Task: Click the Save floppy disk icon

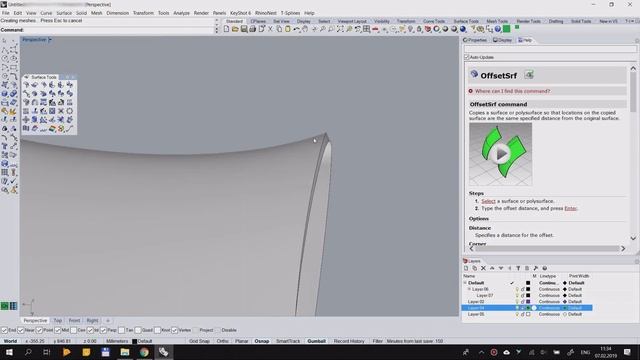Action: coord(244,29)
